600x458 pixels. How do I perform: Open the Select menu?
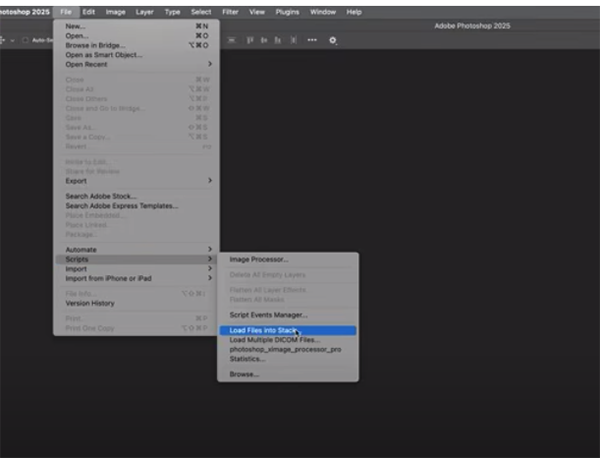point(201,12)
